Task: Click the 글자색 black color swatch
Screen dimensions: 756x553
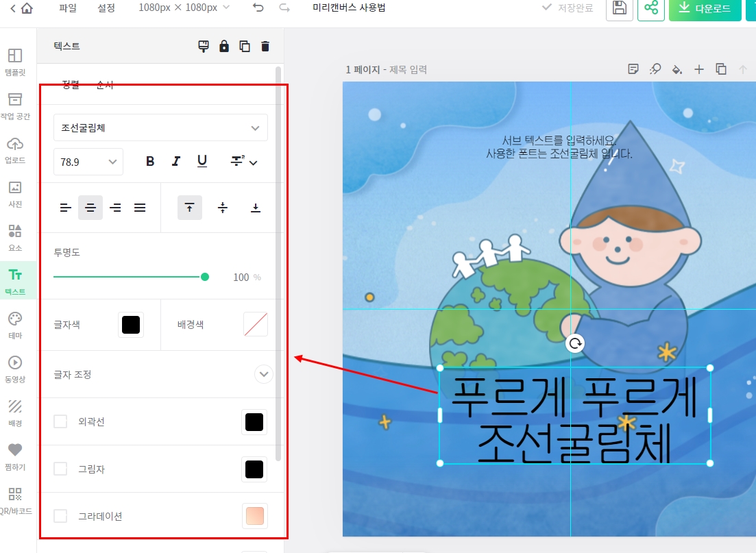Action: [131, 324]
